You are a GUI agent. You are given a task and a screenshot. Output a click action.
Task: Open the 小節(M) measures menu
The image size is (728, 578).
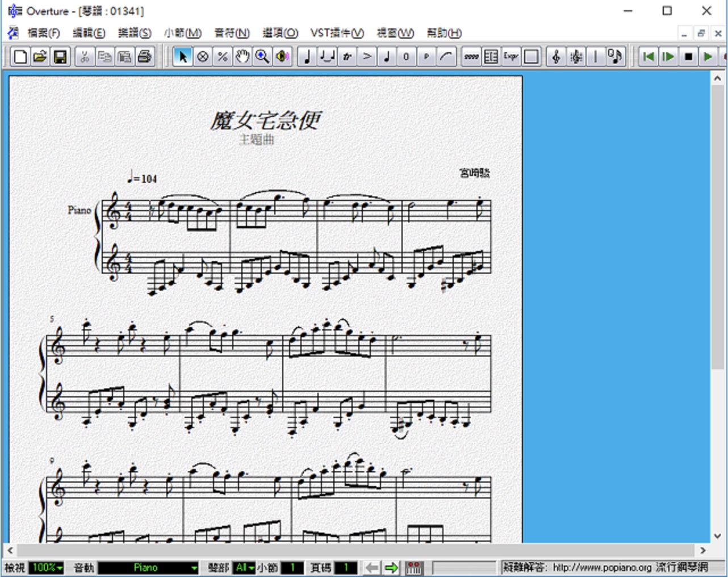coord(183,33)
